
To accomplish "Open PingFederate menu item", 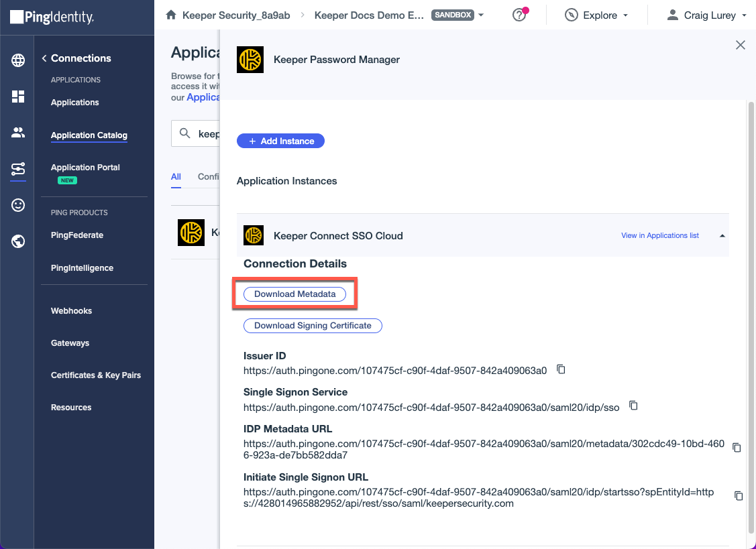I will point(77,235).
